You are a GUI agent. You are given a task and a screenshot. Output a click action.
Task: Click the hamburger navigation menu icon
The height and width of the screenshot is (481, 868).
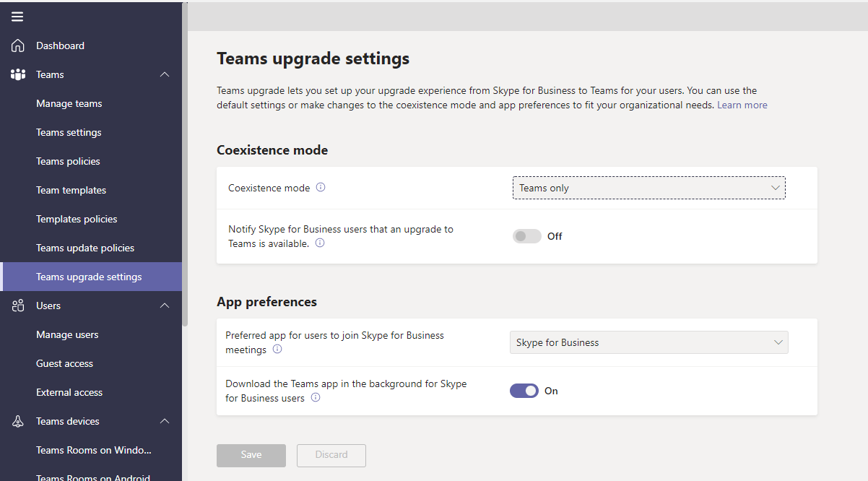(17, 17)
